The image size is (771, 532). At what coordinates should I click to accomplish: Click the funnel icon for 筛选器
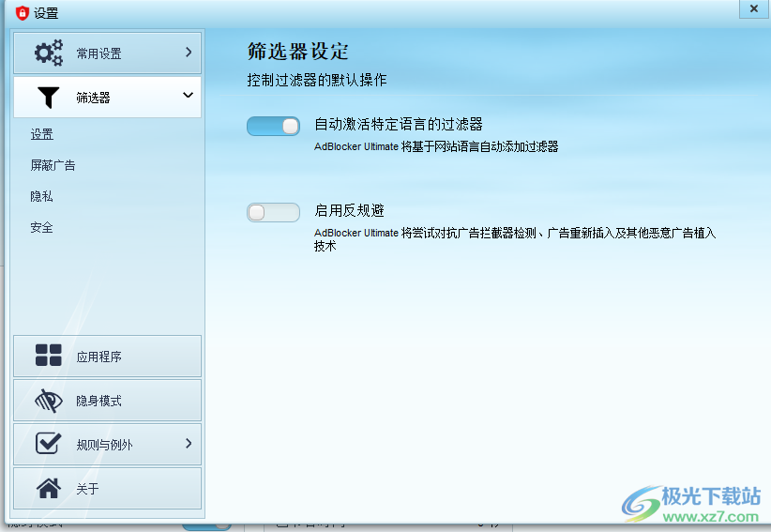coord(48,97)
